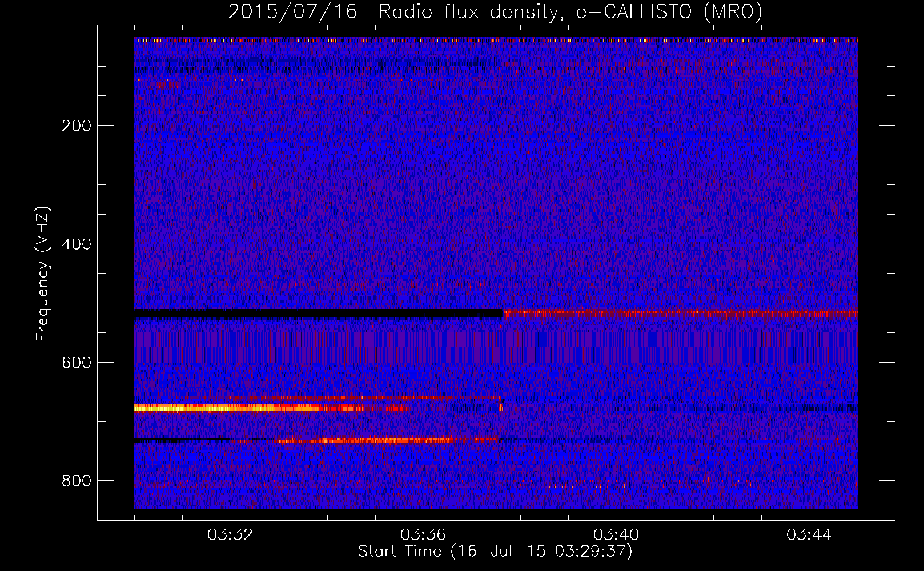The width and height of the screenshot is (924, 571).
Task: Select the "Frequency (MHZ)" axis label
Action: [43, 274]
